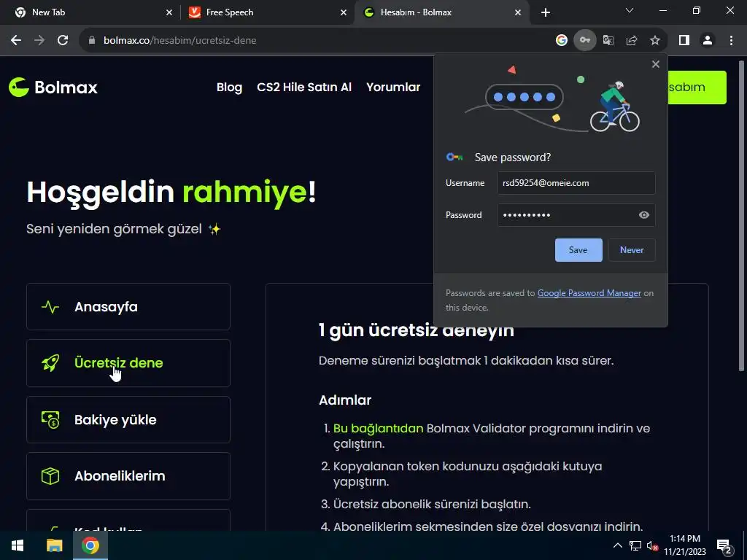The image size is (747, 560).
Task: Click the Password field in popup
Action: 576,215
